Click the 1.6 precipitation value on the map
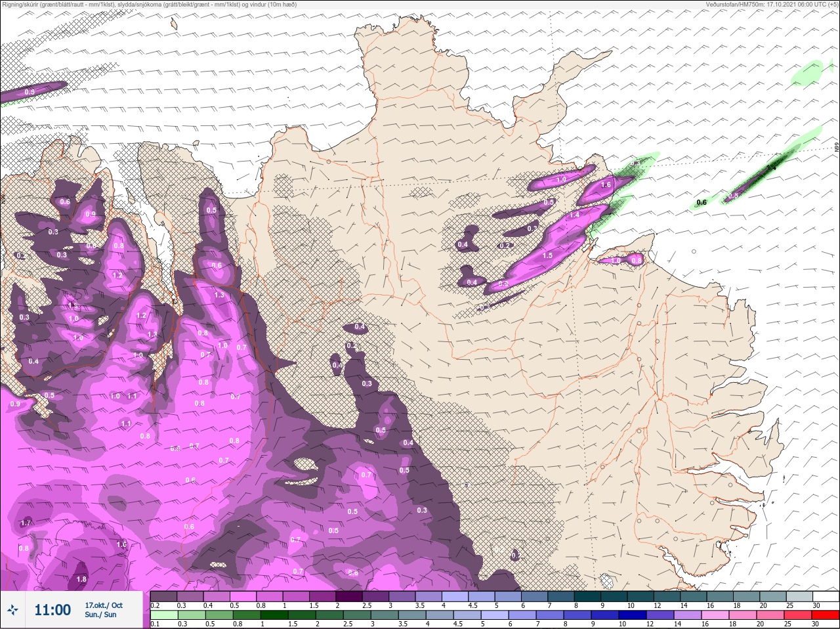Image resolution: width=840 pixels, height=629 pixels. (606, 185)
